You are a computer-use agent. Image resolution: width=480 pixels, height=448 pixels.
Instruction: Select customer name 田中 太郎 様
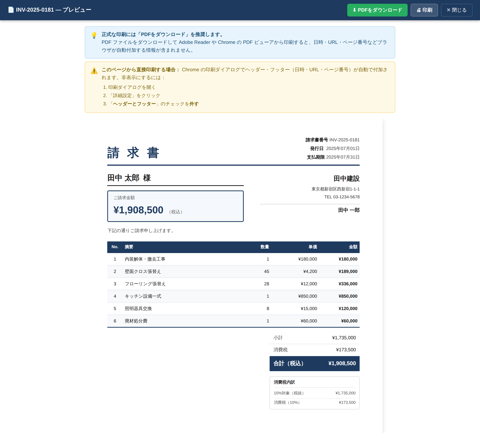click(x=129, y=178)
